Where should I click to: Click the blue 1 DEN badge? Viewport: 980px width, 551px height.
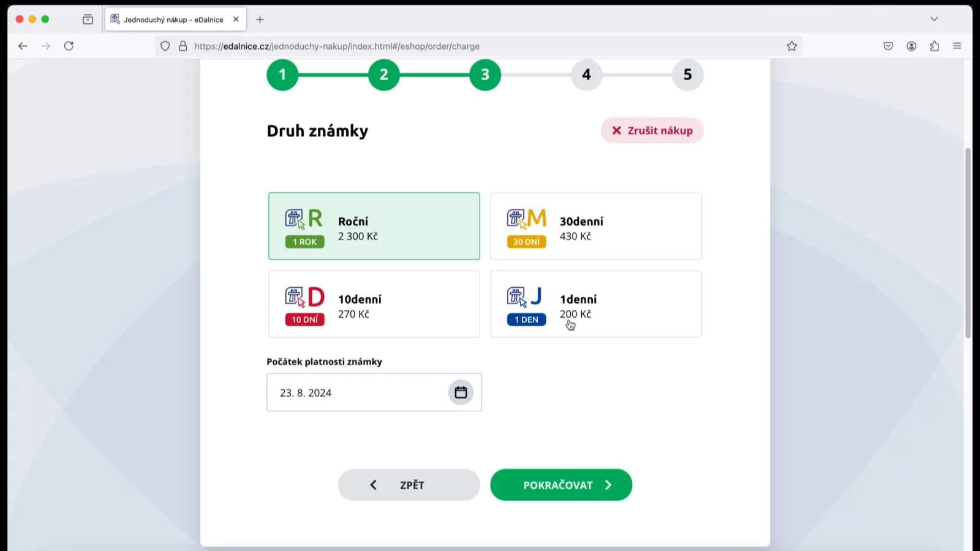pos(526,320)
